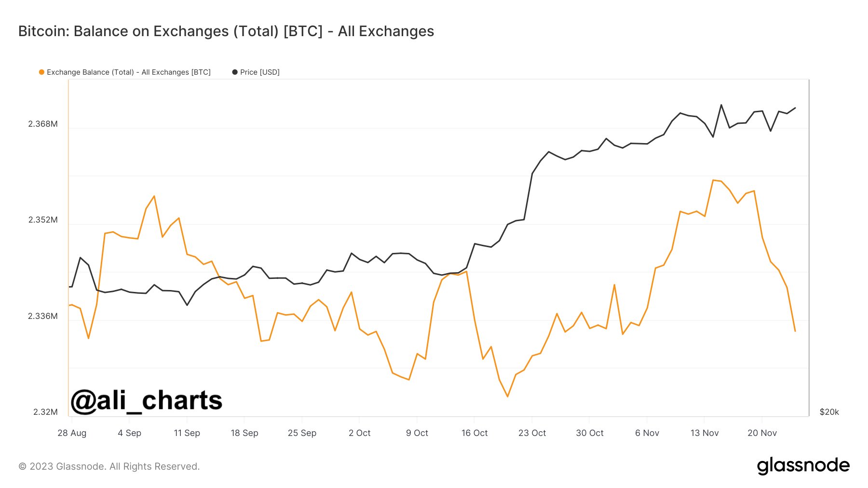Click the chart title text
This screenshot has height=488, width=868.
(x=226, y=31)
